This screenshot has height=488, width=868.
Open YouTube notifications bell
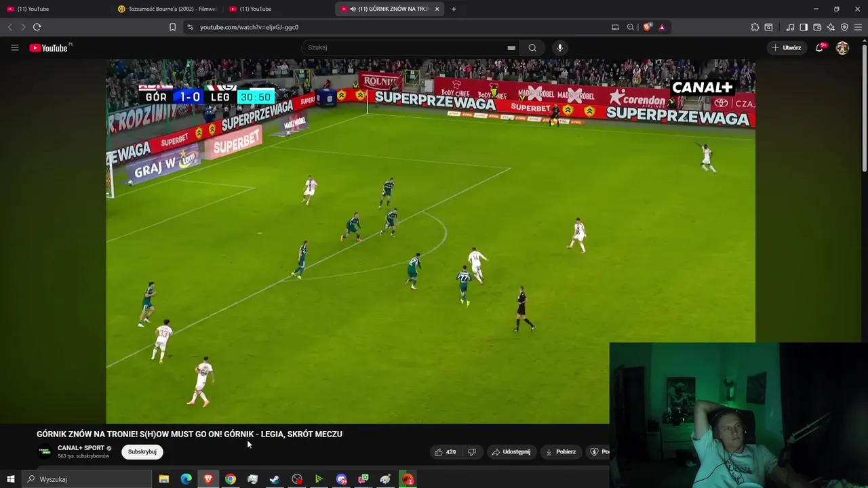pyautogui.click(x=820, y=47)
